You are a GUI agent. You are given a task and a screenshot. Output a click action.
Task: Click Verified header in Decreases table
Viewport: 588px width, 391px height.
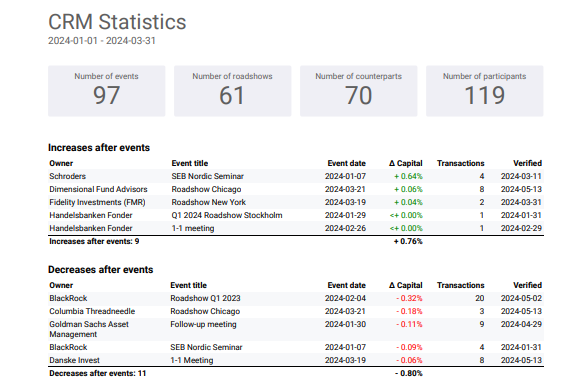click(x=528, y=285)
